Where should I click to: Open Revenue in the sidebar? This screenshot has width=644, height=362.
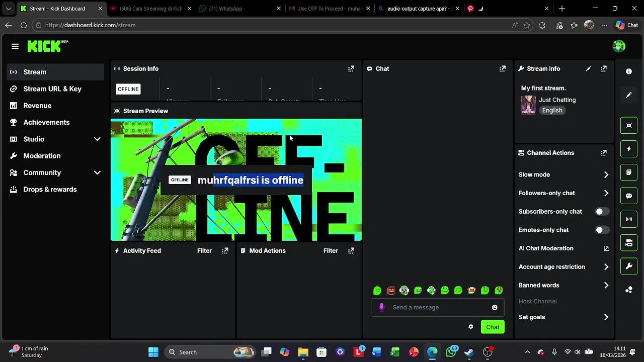[x=55, y=106]
